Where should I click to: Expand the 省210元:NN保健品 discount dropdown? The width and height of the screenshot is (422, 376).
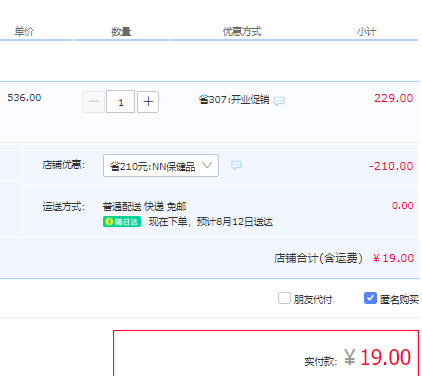(x=161, y=165)
